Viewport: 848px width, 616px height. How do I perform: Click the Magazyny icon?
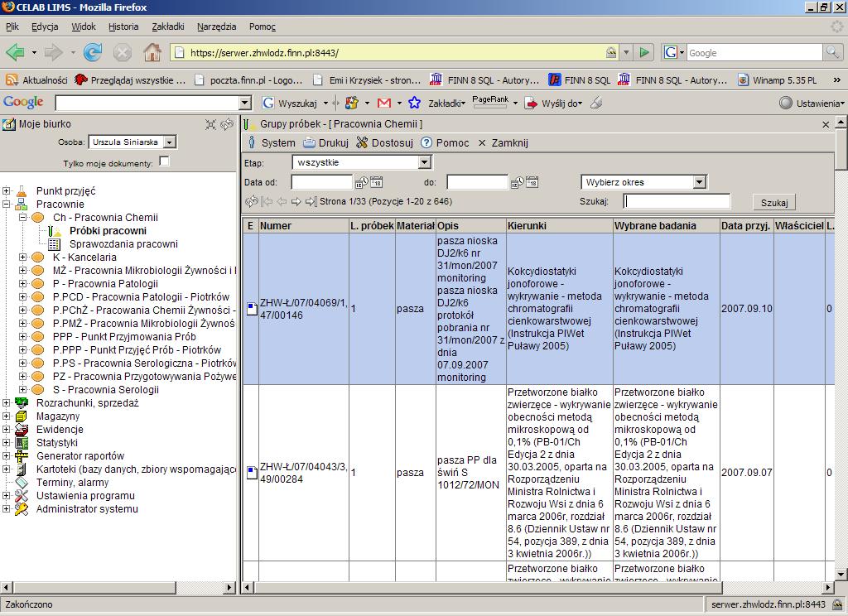(x=21, y=416)
